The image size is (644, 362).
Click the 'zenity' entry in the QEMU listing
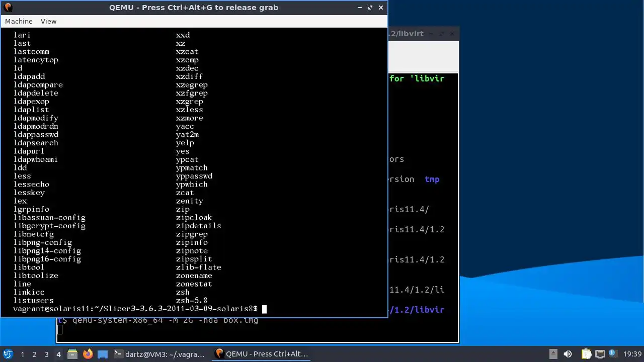coord(190,201)
